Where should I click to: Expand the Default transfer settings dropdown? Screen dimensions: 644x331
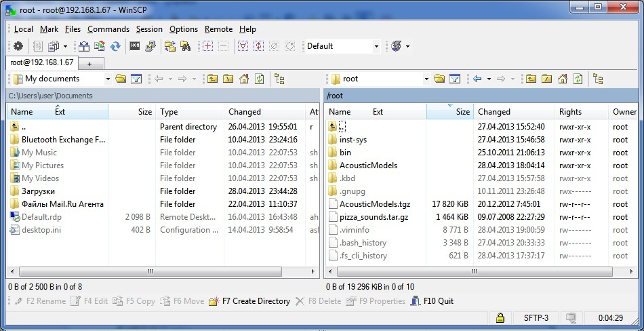[376, 47]
